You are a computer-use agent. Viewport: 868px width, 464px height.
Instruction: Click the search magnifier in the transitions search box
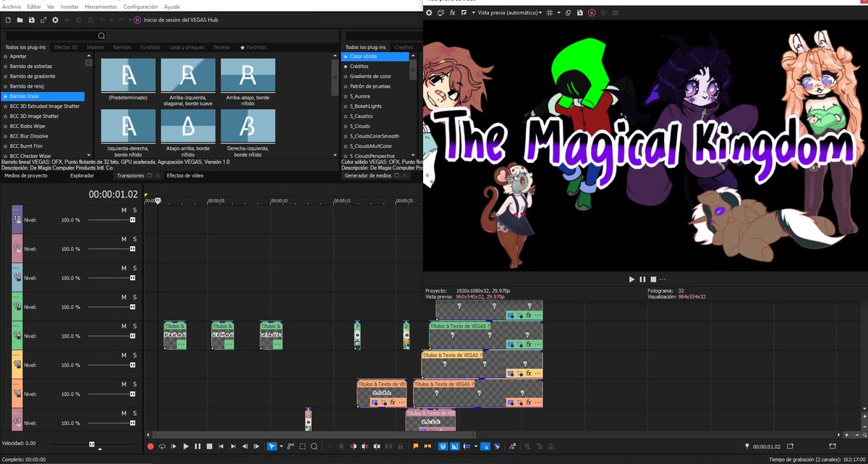click(x=101, y=35)
